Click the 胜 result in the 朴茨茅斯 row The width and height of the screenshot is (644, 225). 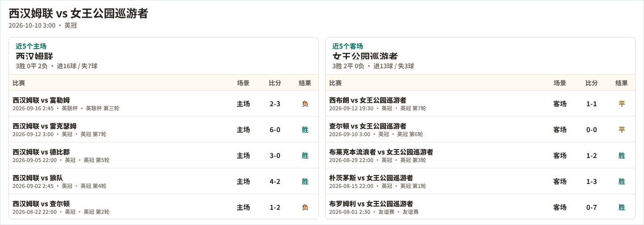coord(622,182)
